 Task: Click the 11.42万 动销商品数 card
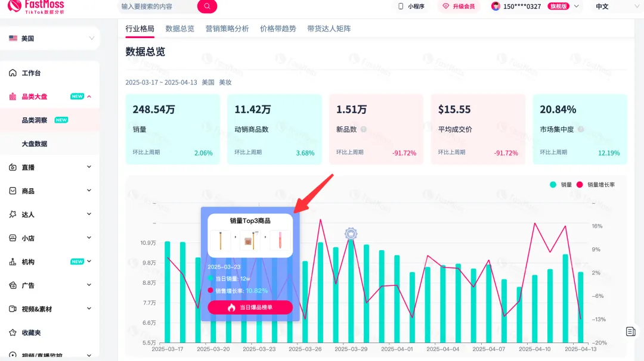[274, 129]
